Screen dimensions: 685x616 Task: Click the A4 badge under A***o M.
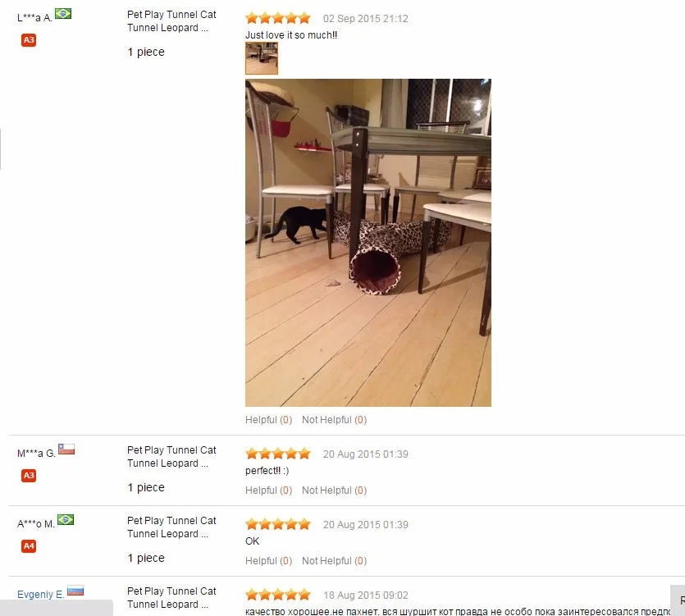pos(29,546)
